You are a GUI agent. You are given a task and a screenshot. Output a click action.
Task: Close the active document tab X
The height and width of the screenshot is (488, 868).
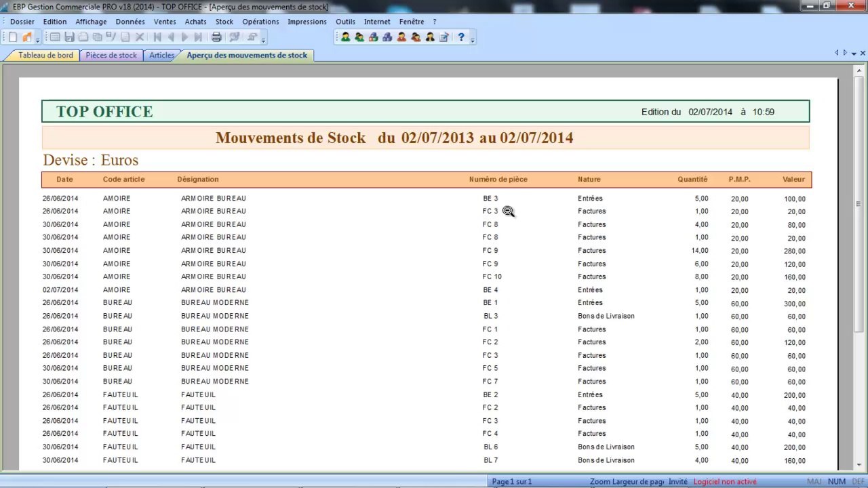pos(863,53)
